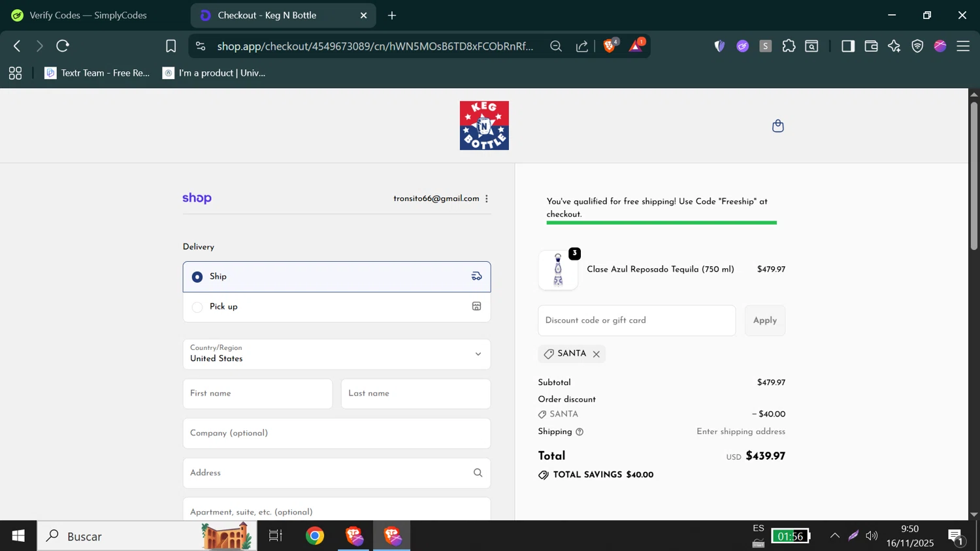Click the page vertical scrollbar
The width and height of the screenshot is (980, 551).
[x=973, y=176]
